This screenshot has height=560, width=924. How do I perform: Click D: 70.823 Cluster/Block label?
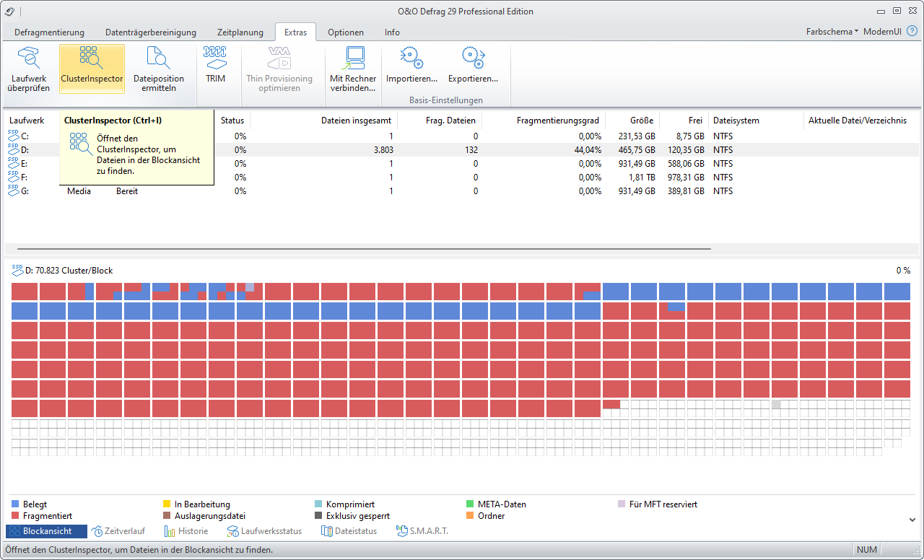pos(69,271)
